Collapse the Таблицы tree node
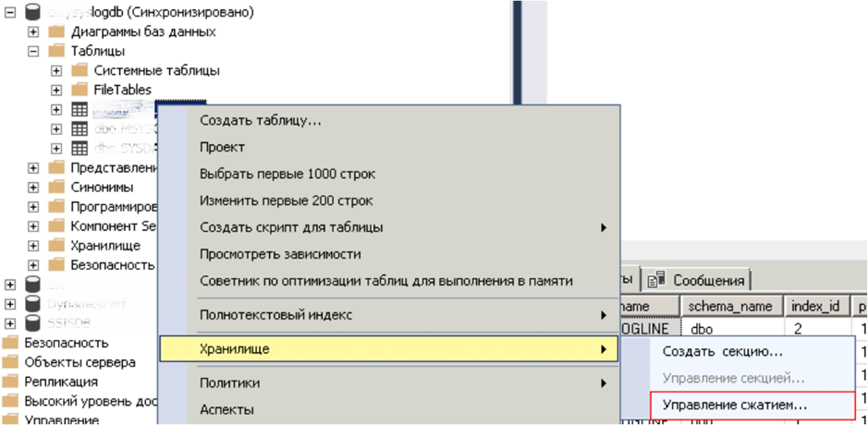Viewport: 868px width, 425px height. 33,52
